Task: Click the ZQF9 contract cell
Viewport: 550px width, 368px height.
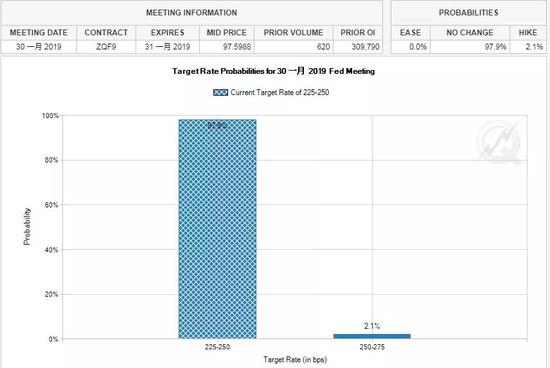Action: tap(106, 47)
